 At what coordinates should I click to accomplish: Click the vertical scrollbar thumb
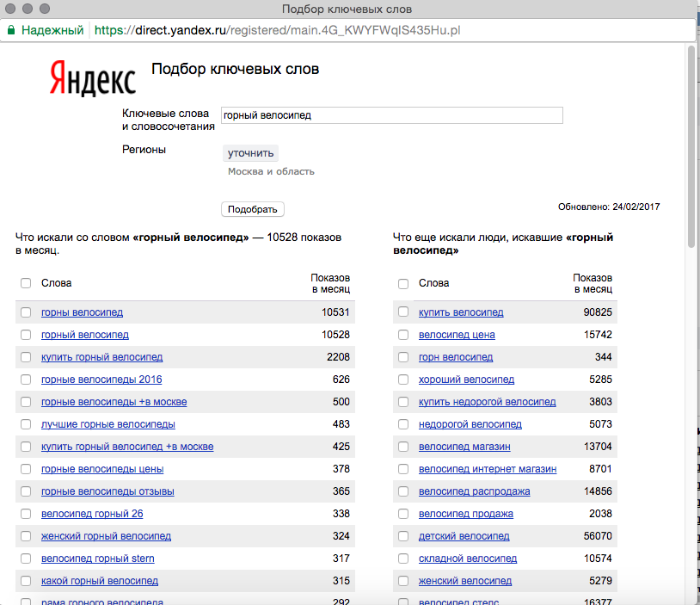[691, 147]
